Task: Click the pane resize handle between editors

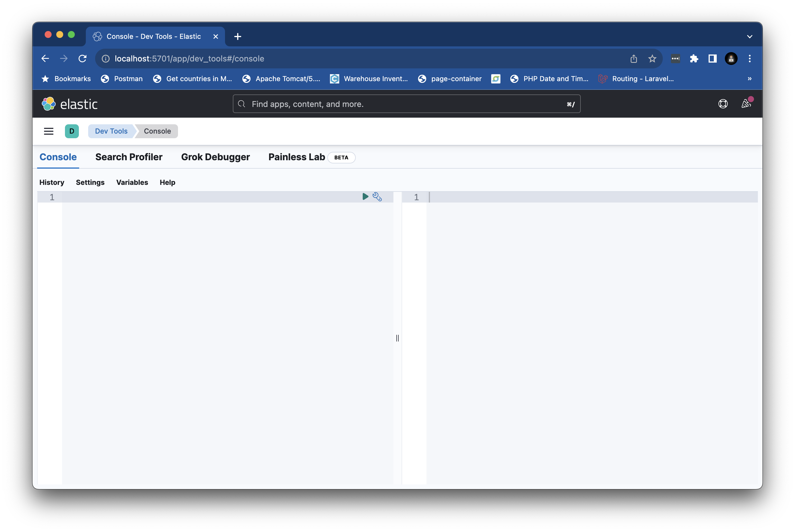Action: pos(397,338)
